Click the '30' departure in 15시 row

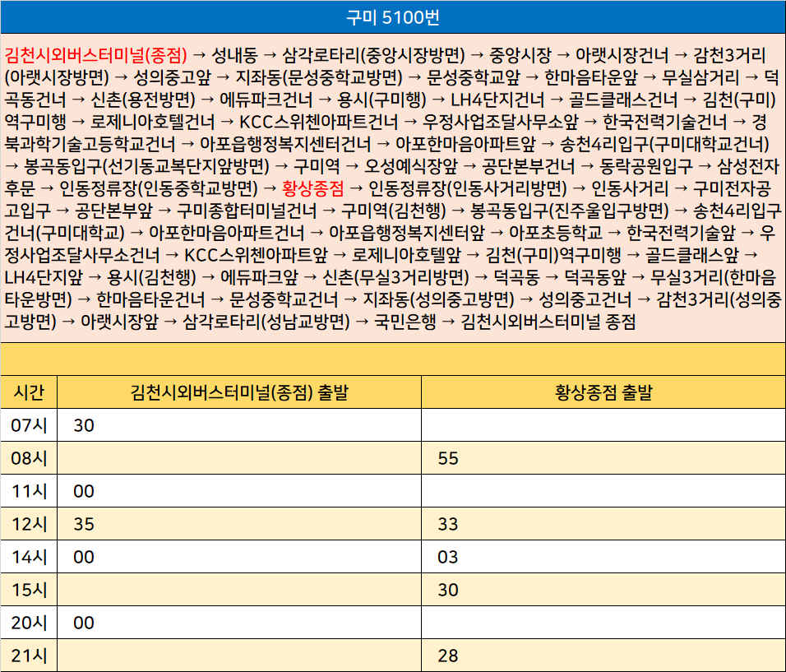(x=447, y=590)
